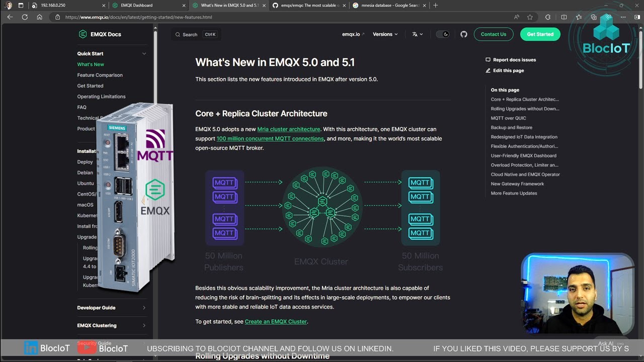Open Get Started in sidebar
644x362 pixels.
click(90, 86)
